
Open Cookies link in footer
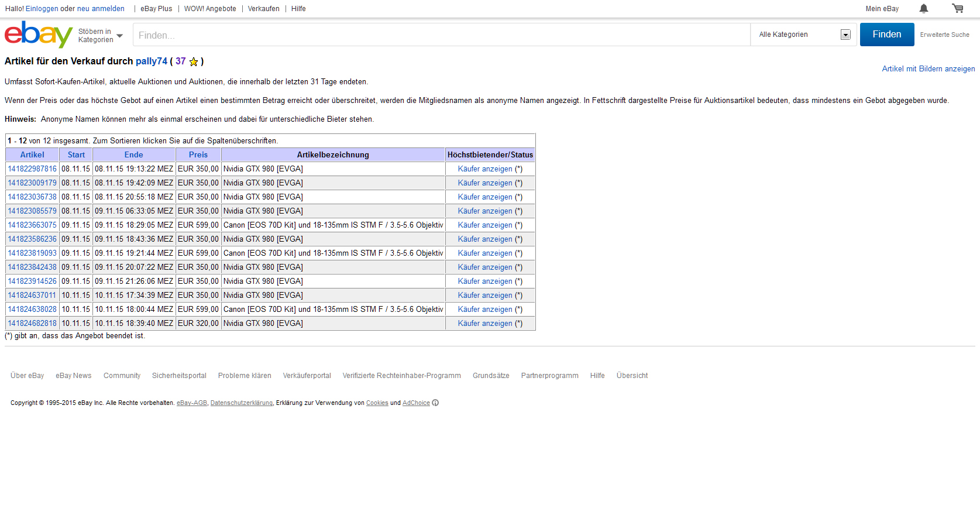point(377,403)
